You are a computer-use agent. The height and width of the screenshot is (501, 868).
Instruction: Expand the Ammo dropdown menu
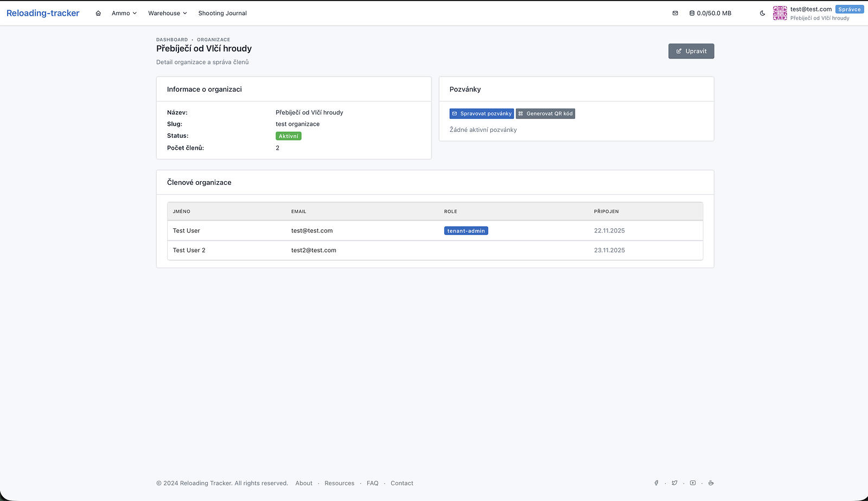click(124, 13)
